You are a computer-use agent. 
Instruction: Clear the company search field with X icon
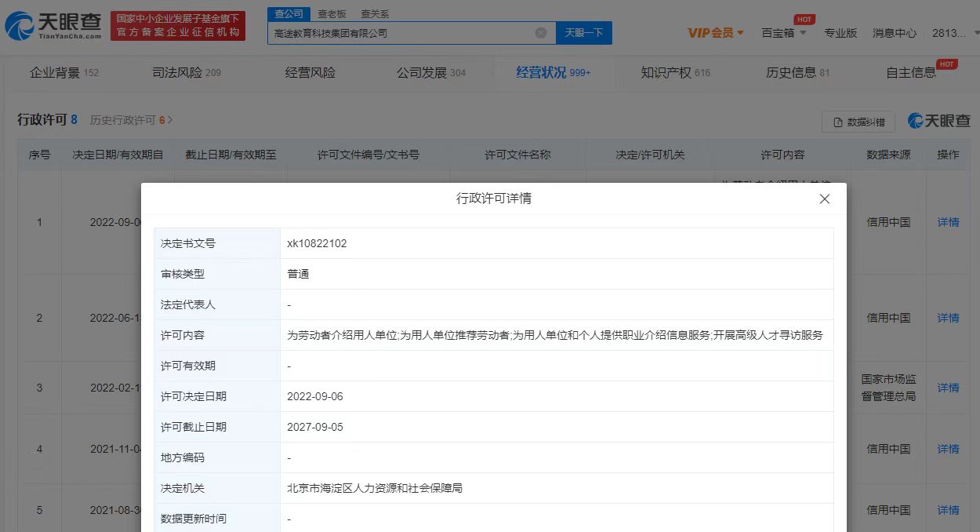coord(541,33)
